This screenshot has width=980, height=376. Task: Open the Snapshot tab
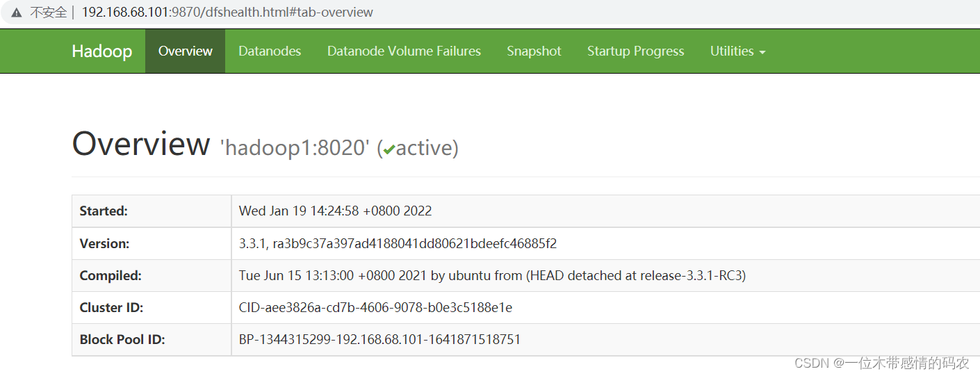pos(534,51)
